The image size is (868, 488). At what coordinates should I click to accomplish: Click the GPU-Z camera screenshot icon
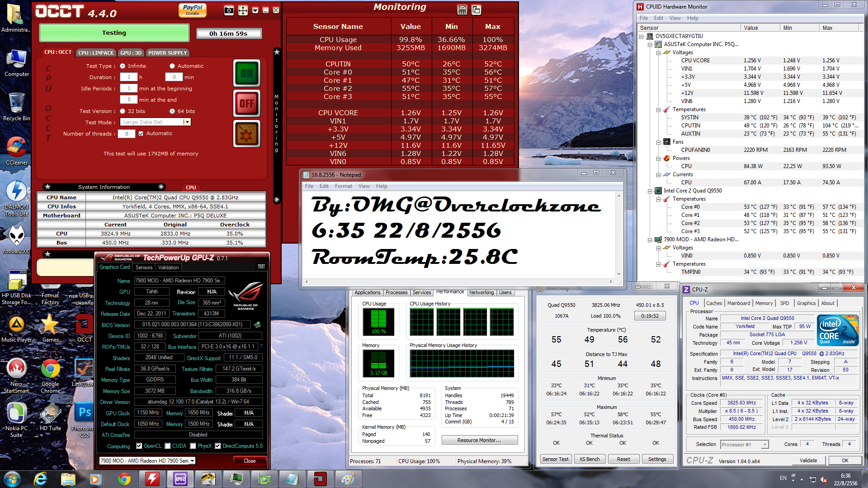[x=261, y=267]
